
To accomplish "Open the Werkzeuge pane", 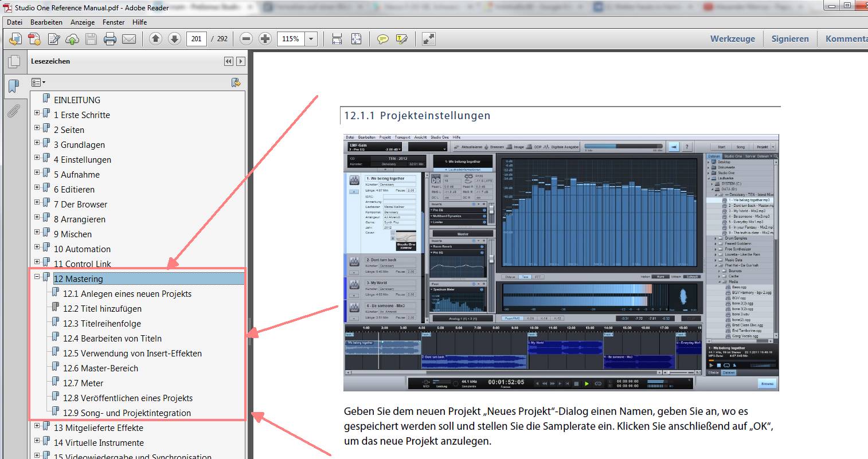I will coord(732,39).
